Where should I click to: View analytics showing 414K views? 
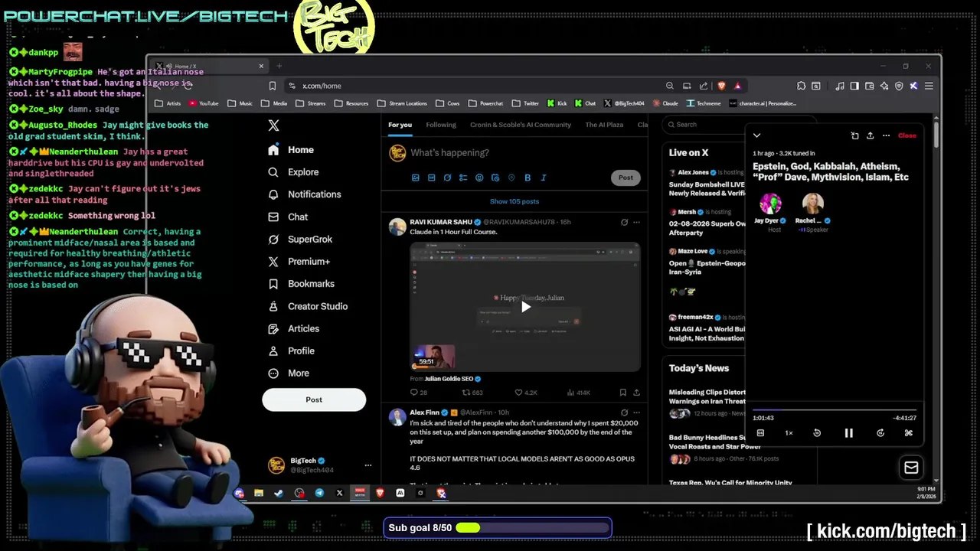coord(578,393)
